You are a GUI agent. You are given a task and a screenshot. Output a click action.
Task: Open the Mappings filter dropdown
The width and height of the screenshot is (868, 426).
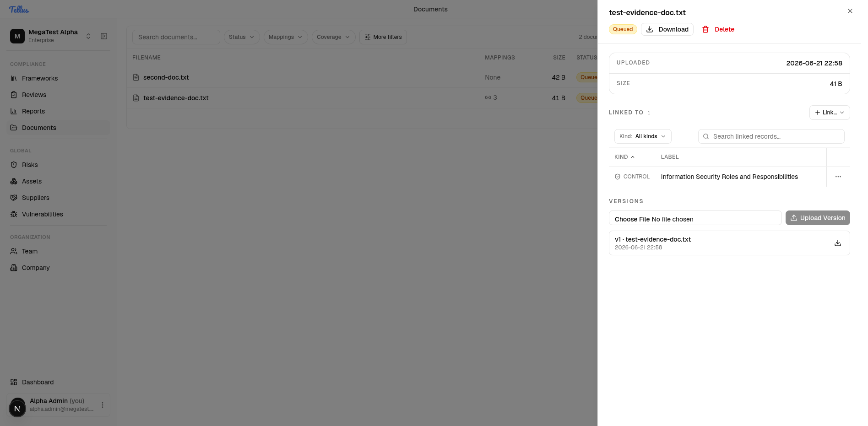tap(285, 37)
